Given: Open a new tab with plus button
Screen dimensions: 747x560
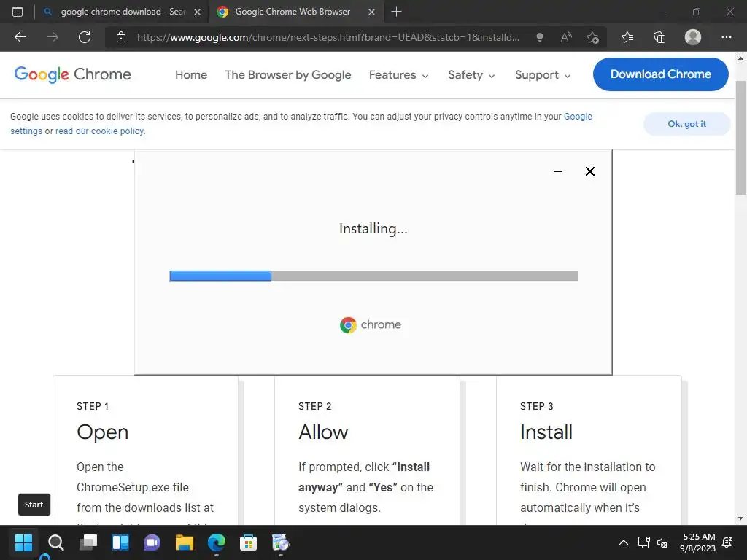Looking at the screenshot, I should point(396,12).
